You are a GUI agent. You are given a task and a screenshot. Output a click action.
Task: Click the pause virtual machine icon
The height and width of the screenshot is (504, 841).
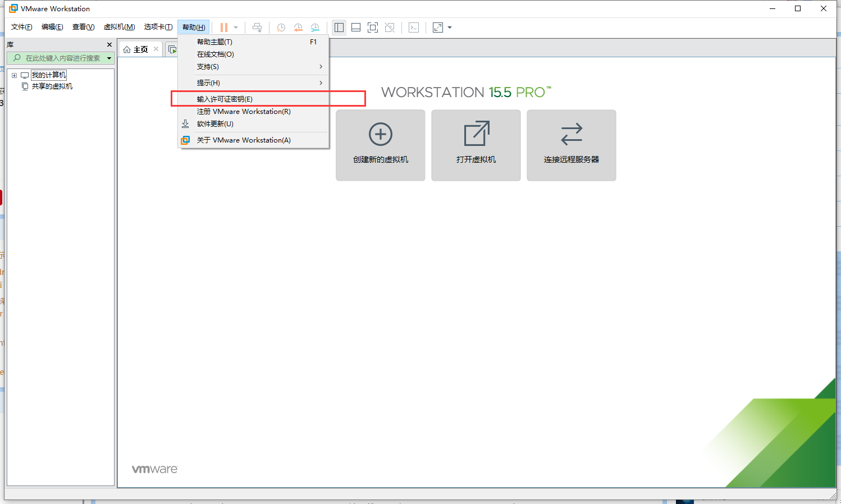[224, 28]
